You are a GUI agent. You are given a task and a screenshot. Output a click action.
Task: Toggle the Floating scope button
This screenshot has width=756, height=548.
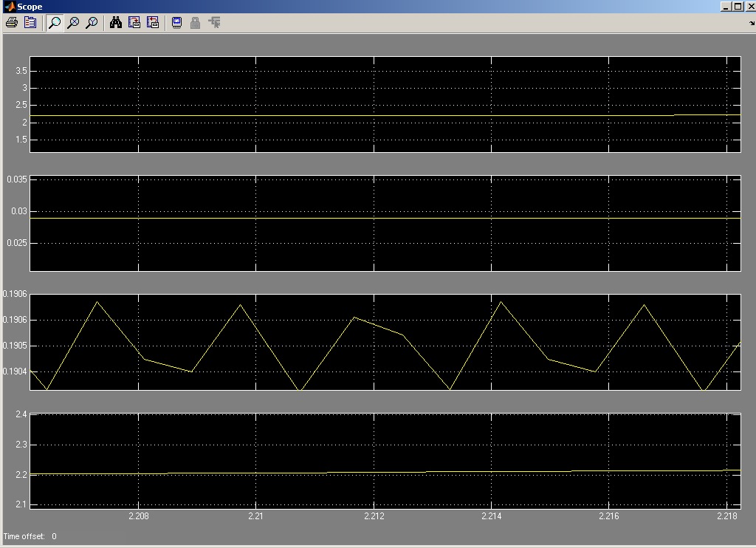pos(177,23)
